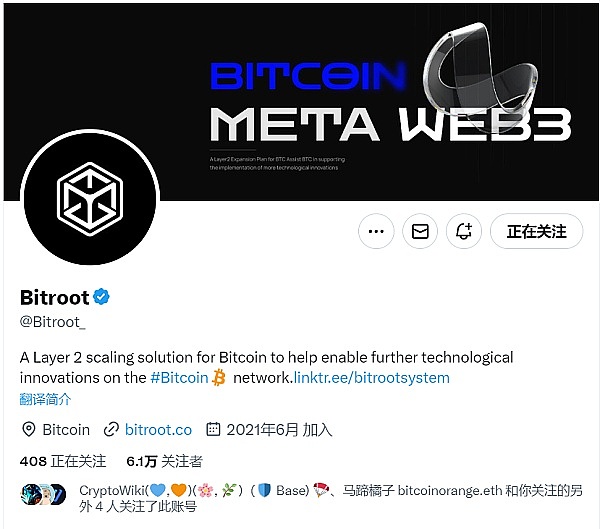Click the envelope message icon

pos(420,231)
